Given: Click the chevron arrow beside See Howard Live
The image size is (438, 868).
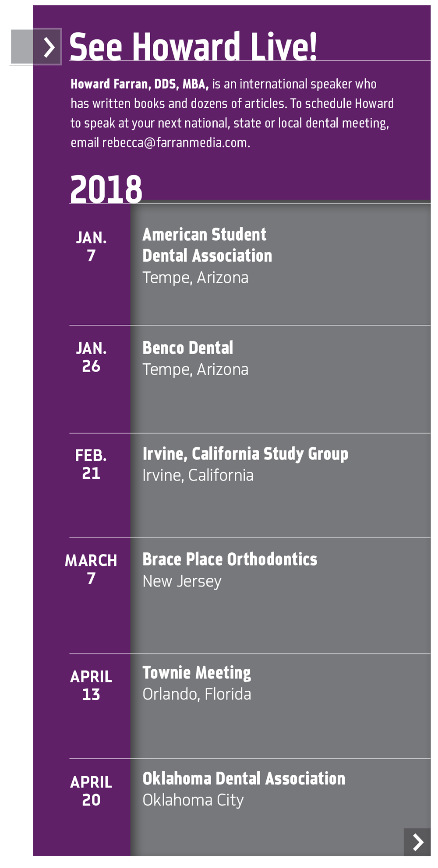Looking at the screenshot, I should 49,47.
